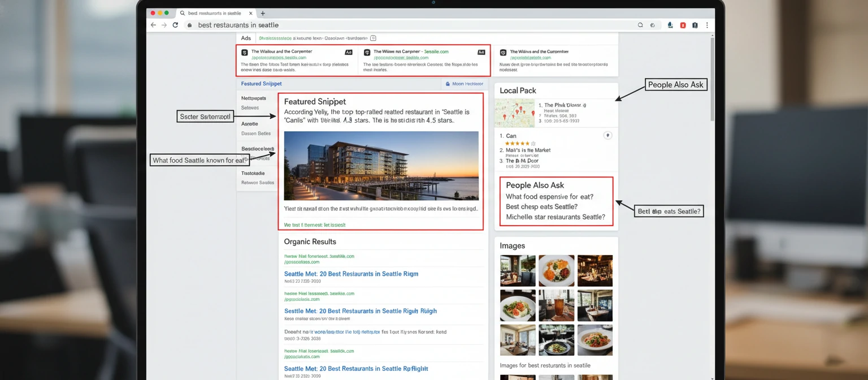Click the directions pin icon beside the Can listing
The image size is (868, 380).
tap(608, 135)
